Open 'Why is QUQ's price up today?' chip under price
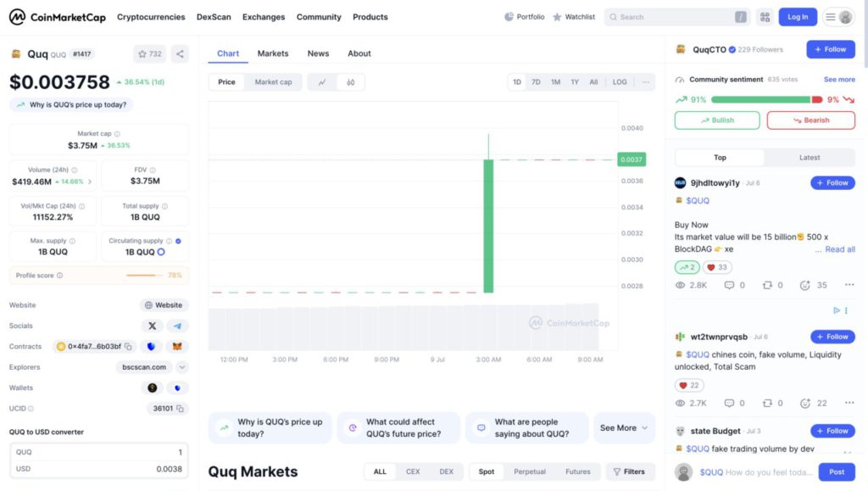Screen dimensions: 868x491 coord(71,104)
